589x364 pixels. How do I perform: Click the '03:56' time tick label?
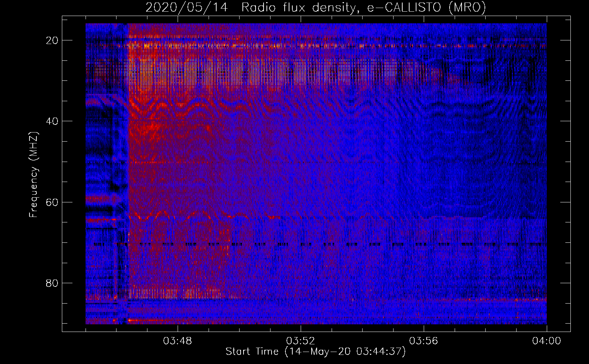424,341
